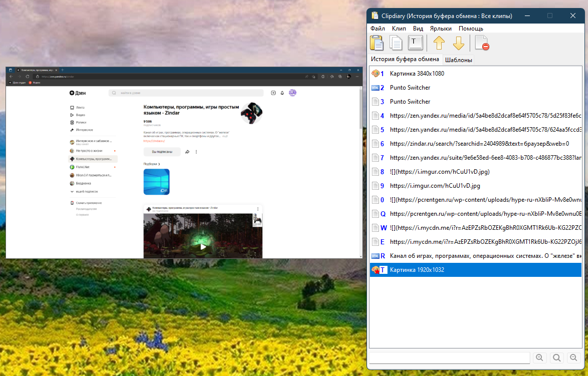Select clip 8 markdown imgur image link

click(476, 172)
